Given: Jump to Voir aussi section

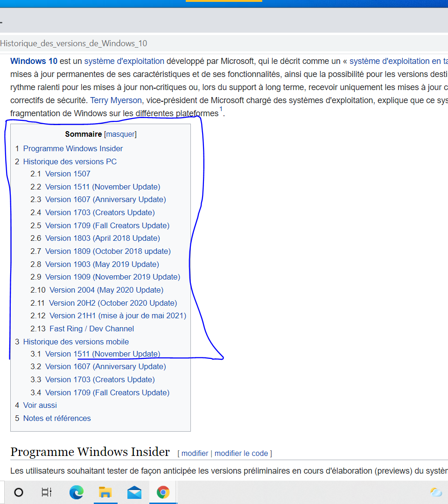Looking at the screenshot, I should coord(40,406).
